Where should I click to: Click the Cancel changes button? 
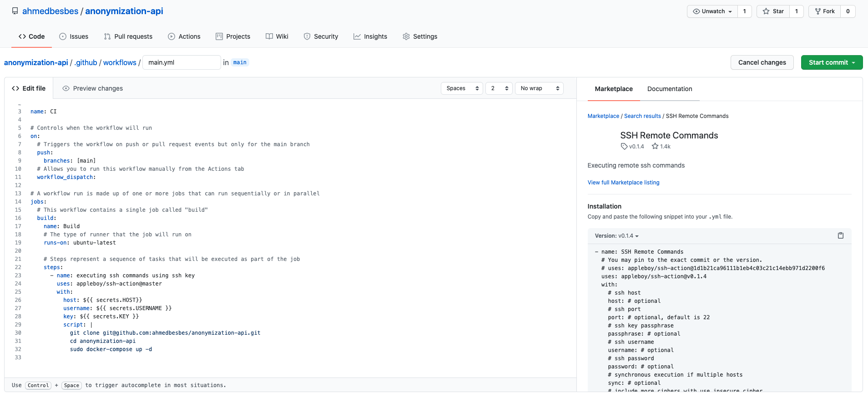coord(762,62)
